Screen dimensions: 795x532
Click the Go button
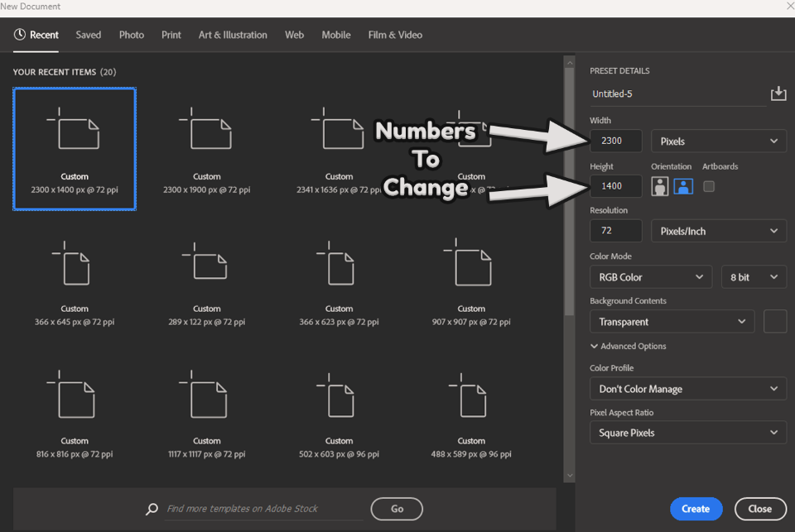(397, 509)
